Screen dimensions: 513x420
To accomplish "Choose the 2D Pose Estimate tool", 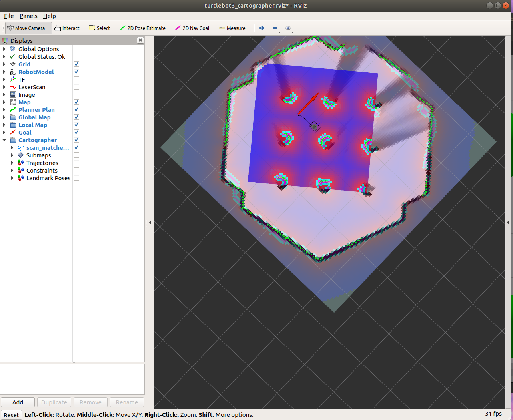I will 142,28.
